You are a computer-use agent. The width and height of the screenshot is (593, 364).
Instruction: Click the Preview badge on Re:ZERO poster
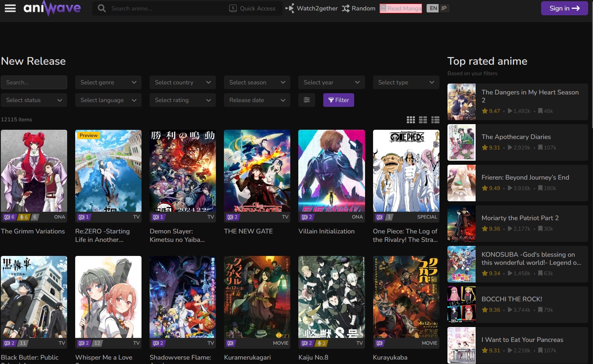pyautogui.click(x=88, y=135)
